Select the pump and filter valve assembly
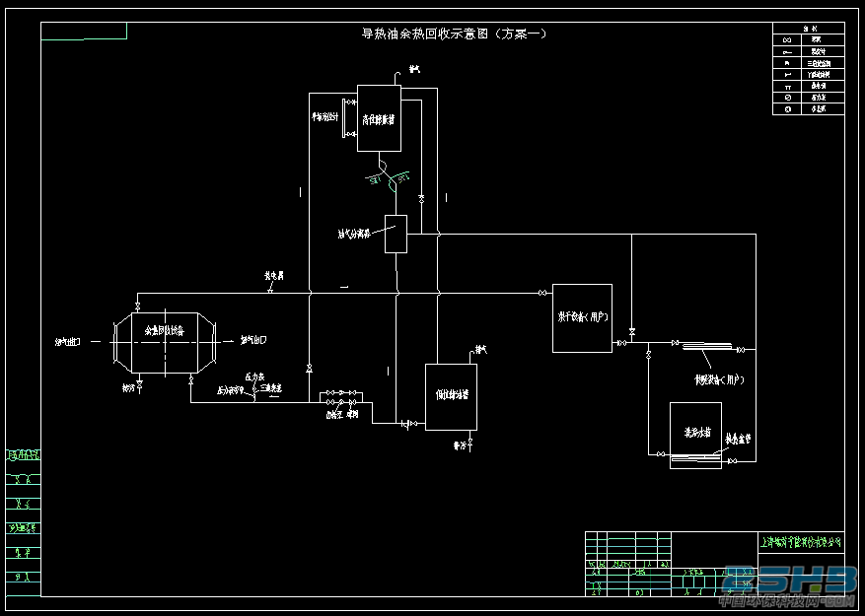 tap(341, 397)
